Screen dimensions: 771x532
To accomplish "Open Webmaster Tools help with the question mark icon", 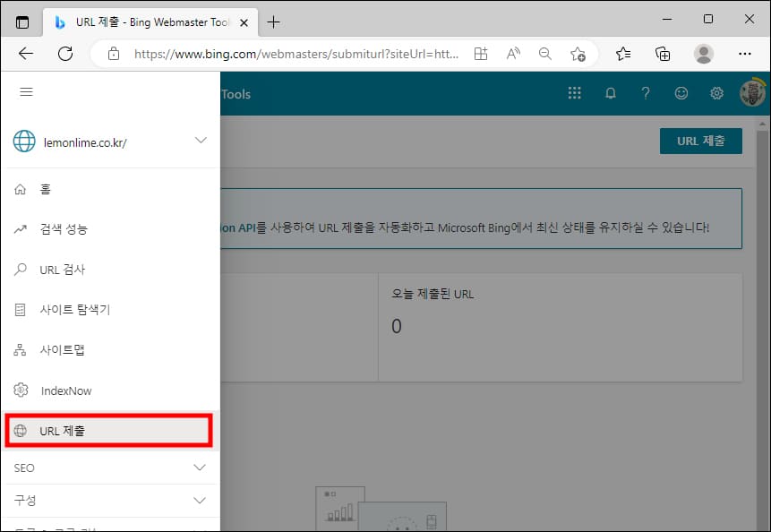I will pos(646,93).
